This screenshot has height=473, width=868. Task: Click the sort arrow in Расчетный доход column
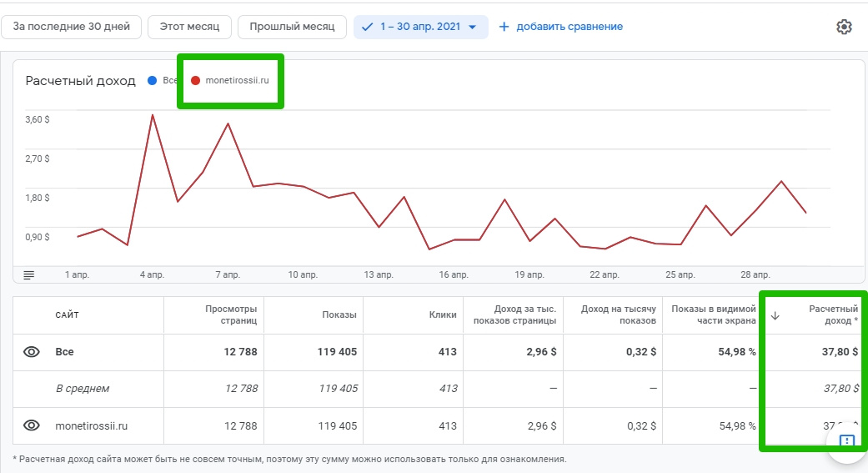click(x=775, y=315)
